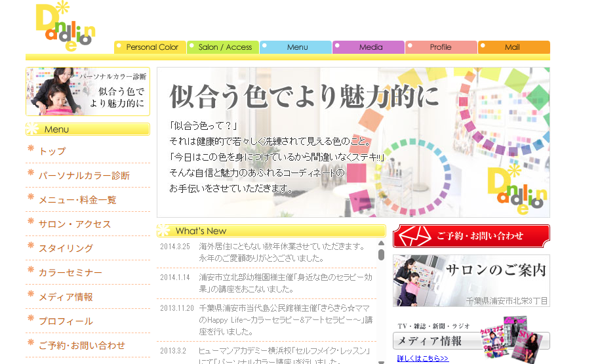Screen dimensions: 600x364
Task: Open the Personal Color tab
Action: click(x=150, y=47)
